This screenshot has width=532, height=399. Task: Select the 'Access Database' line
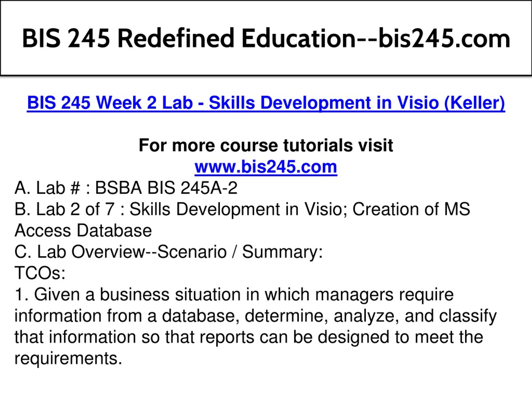coord(83,230)
